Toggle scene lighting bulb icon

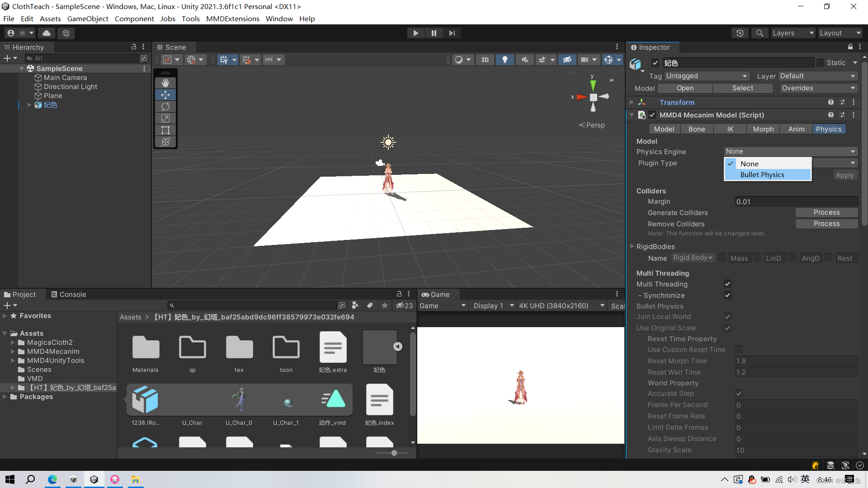505,60
